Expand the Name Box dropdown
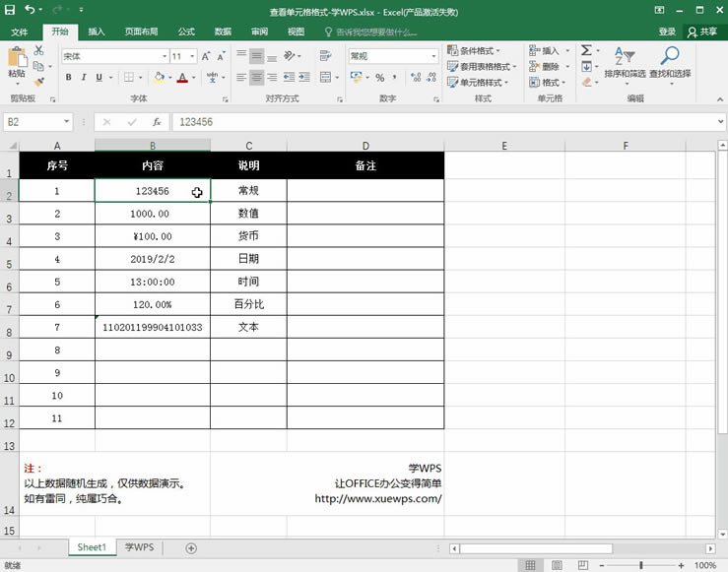This screenshot has height=572, width=728. 67,122
